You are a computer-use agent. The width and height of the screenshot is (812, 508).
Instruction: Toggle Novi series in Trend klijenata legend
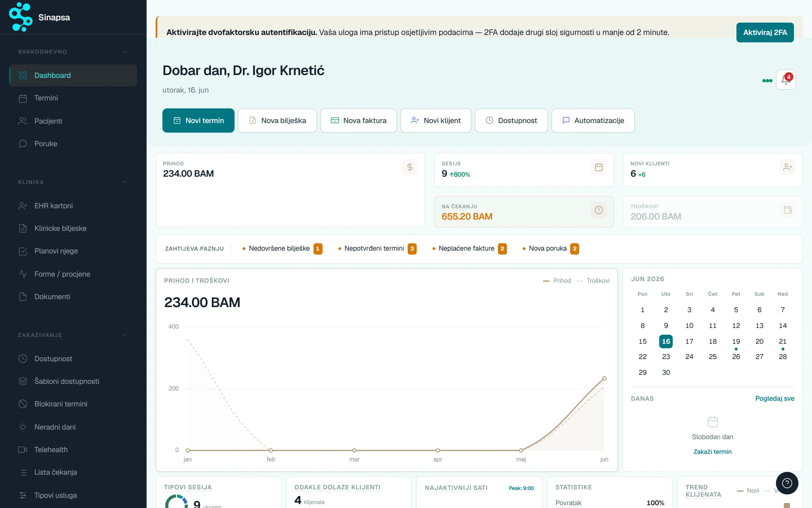tap(748, 490)
